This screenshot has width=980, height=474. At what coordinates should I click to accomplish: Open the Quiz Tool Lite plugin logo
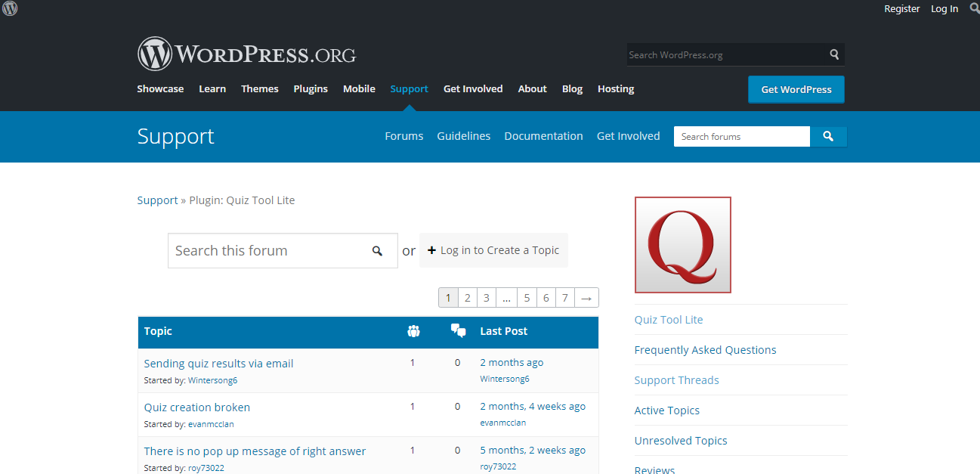683,245
